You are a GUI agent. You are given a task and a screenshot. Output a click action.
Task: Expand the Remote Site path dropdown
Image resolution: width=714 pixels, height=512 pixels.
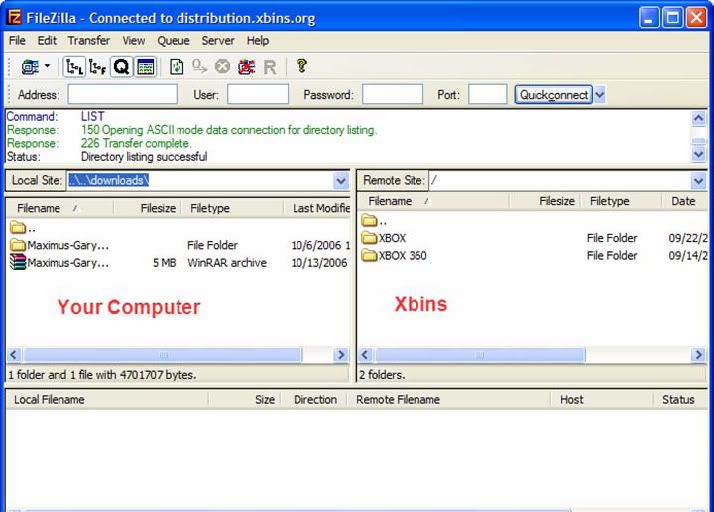point(698,181)
